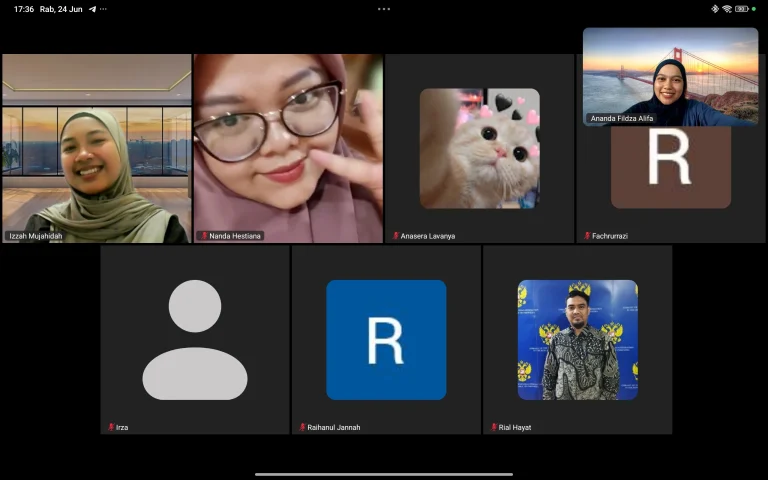This screenshot has height=480, width=768.
Task: Select Izzah Mujahidah's video tile
Action: (x=96, y=148)
